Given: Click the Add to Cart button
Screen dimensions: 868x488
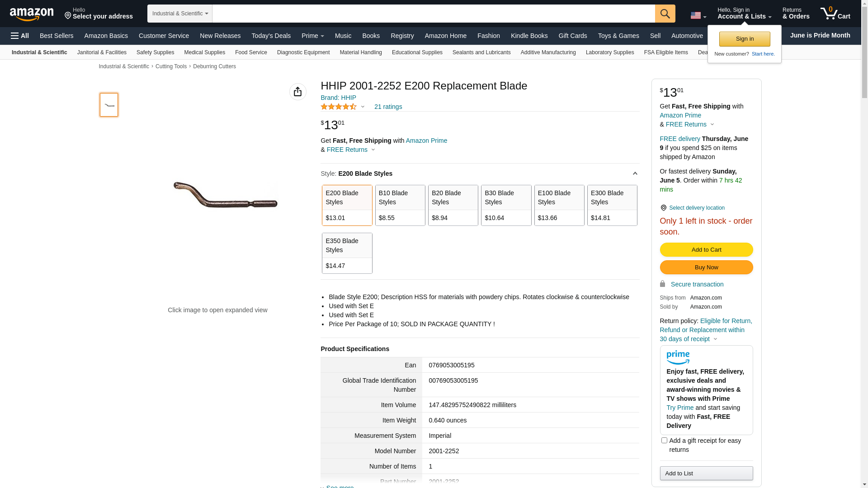Looking at the screenshot, I should (706, 249).
